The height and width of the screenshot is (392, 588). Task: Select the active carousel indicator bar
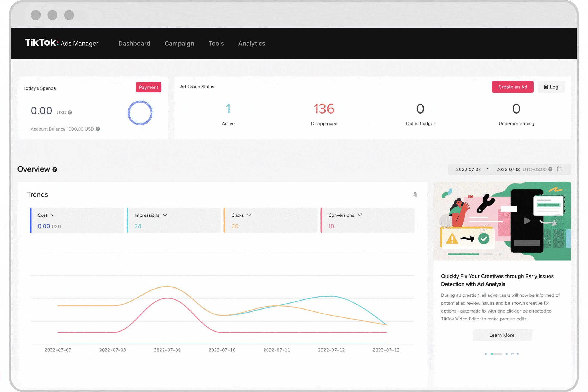[x=496, y=354]
